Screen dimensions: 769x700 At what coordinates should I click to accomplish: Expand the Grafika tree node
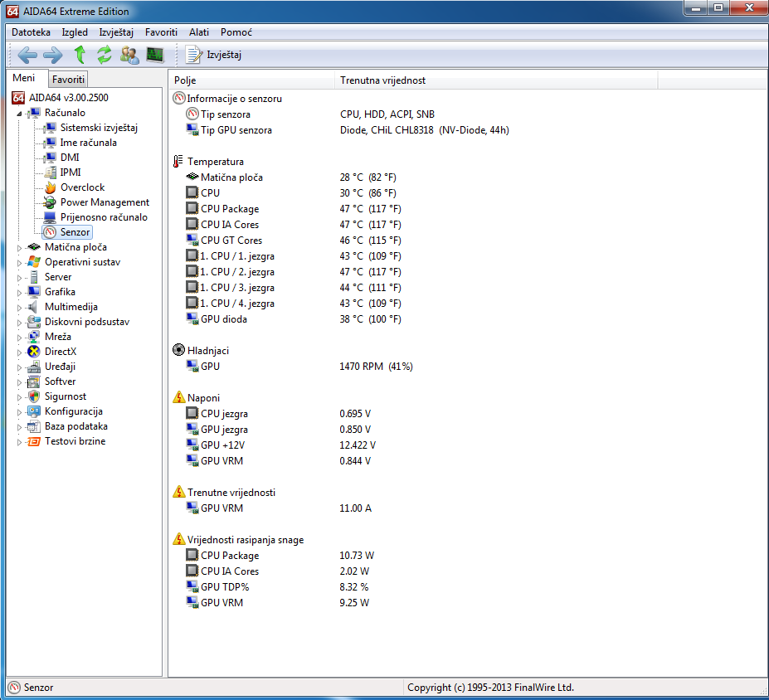pyautogui.click(x=19, y=293)
